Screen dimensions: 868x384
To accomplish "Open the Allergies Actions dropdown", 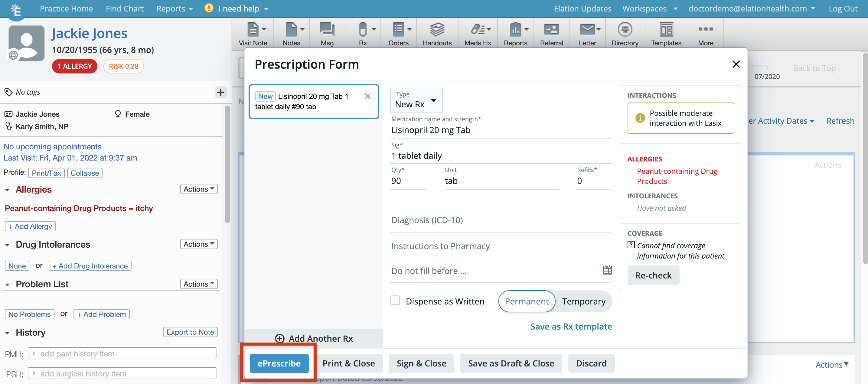I will (x=199, y=189).
